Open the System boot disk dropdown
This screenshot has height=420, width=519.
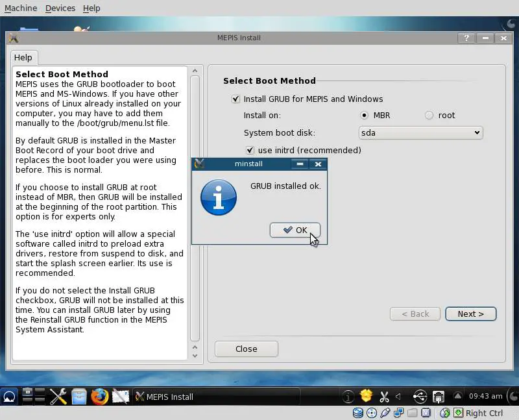pyautogui.click(x=420, y=133)
